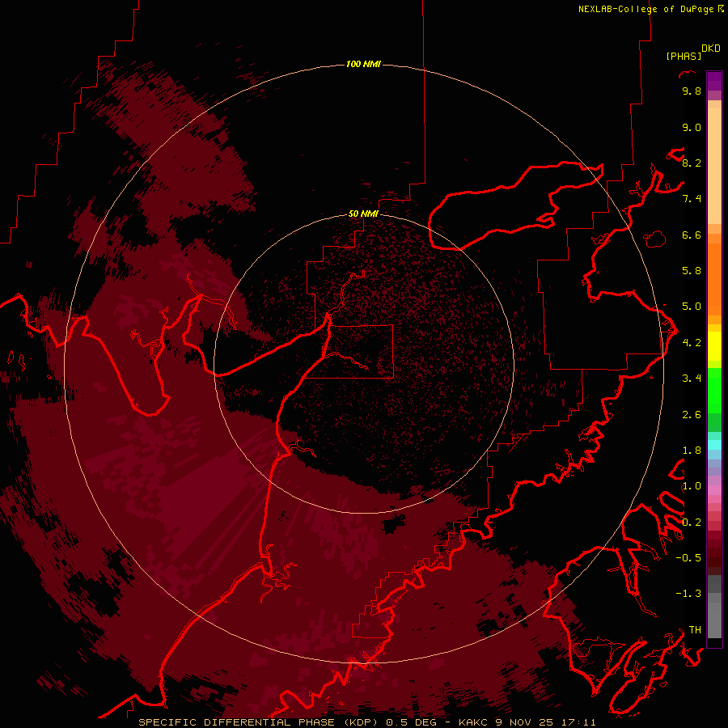
Task: Click the 9.8 value on color scale
Action: tap(692, 91)
